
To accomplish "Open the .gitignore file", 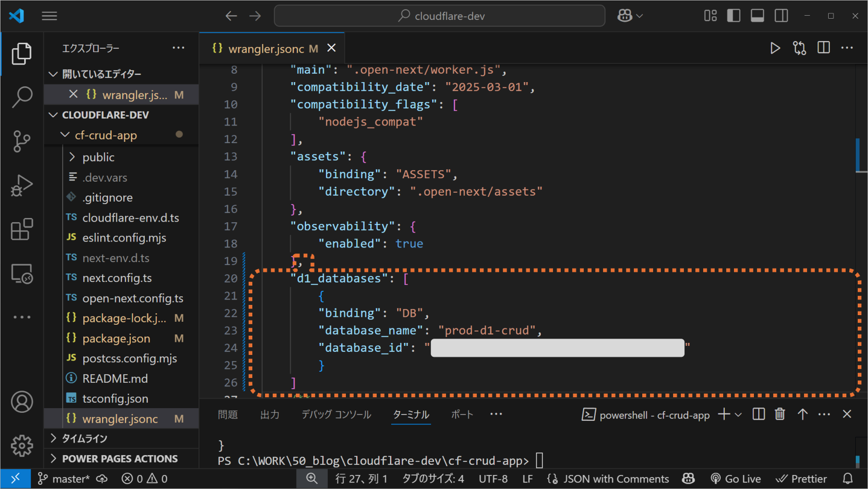I will point(121,197).
